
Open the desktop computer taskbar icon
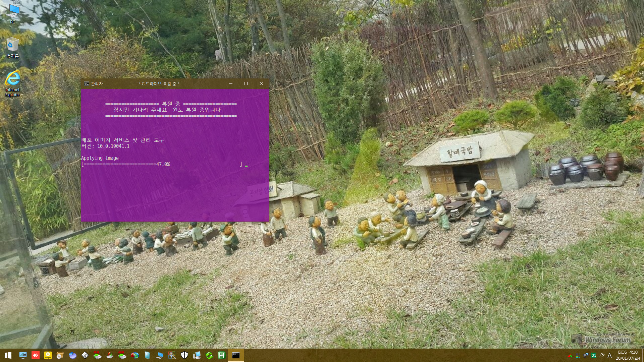tap(197, 355)
